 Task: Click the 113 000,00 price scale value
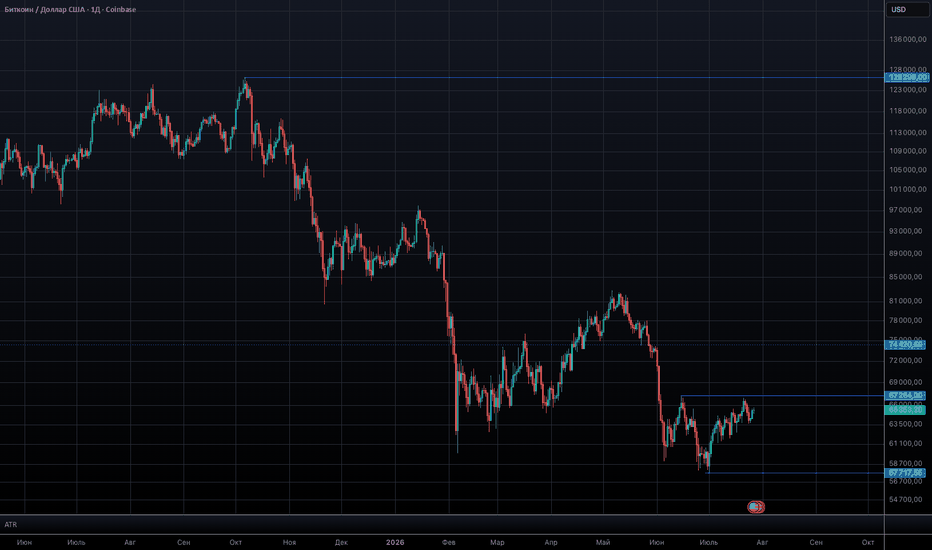tap(908, 133)
